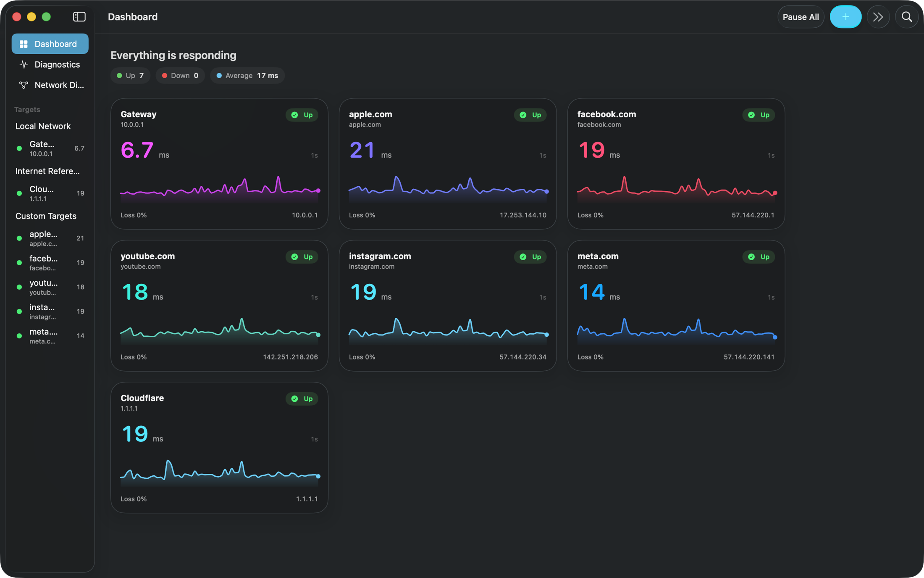
Task: Expand the double-chevron toolbar overflow
Action: coord(878,17)
